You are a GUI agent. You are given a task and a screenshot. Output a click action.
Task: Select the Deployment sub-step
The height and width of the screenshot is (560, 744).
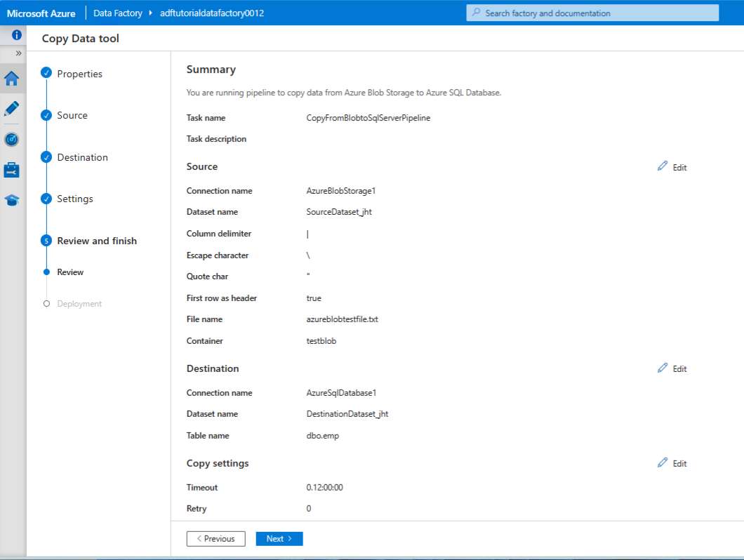79,304
